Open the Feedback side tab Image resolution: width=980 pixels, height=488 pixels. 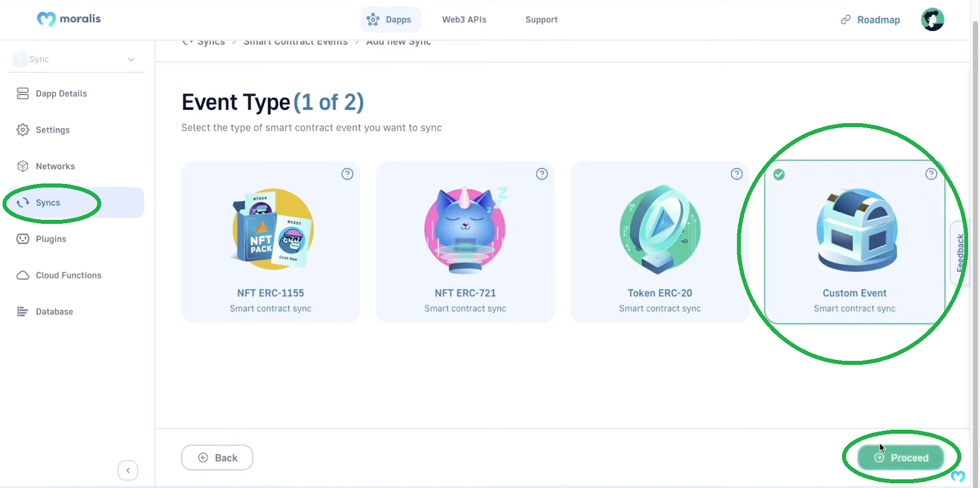[x=960, y=253]
